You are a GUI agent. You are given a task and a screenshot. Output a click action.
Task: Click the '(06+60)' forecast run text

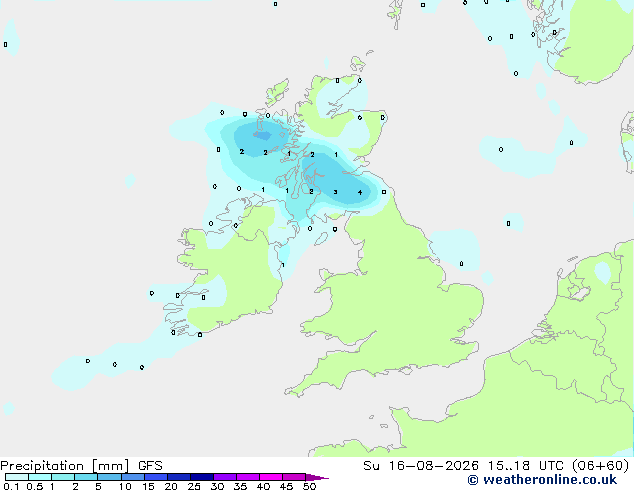[x=601, y=466]
